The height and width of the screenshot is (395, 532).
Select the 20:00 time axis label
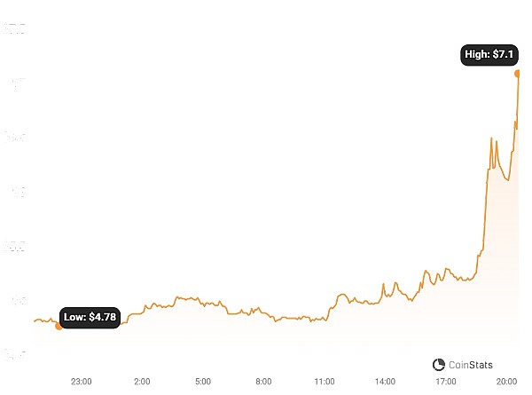tap(506, 381)
